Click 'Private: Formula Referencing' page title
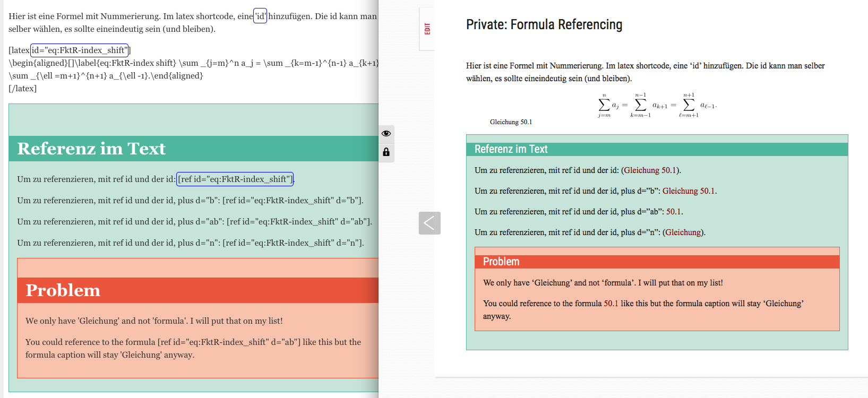The width and height of the screenshot is (868, 398). coord(544,24)
